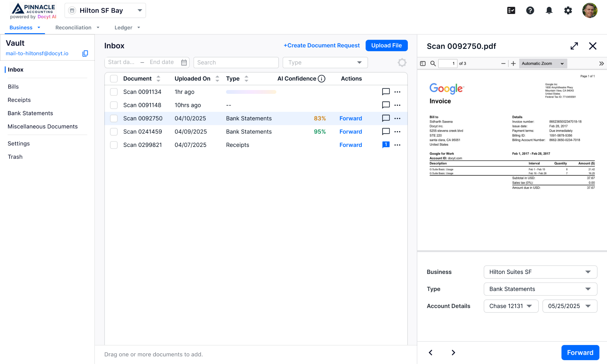Open the help question mark icon
Image resolution: width=607 pixels, height=364 pixels.
click(x=530, y=11)
